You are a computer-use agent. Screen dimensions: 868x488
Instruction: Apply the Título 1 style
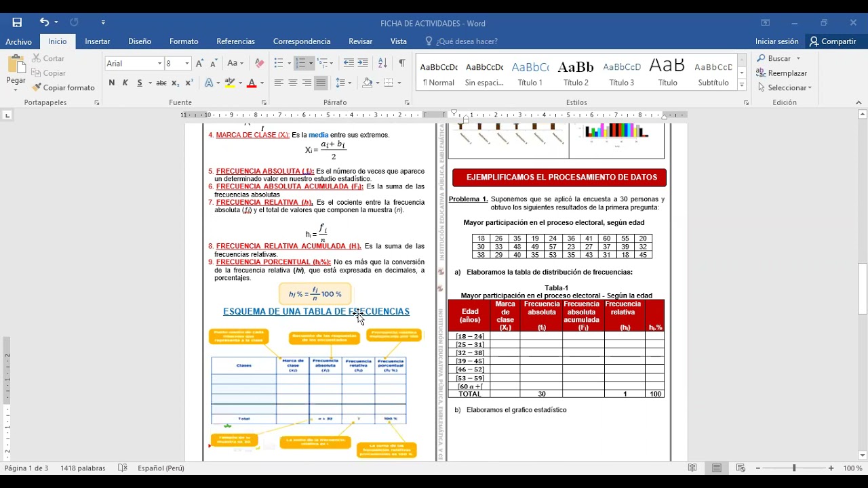coord(530,73)
